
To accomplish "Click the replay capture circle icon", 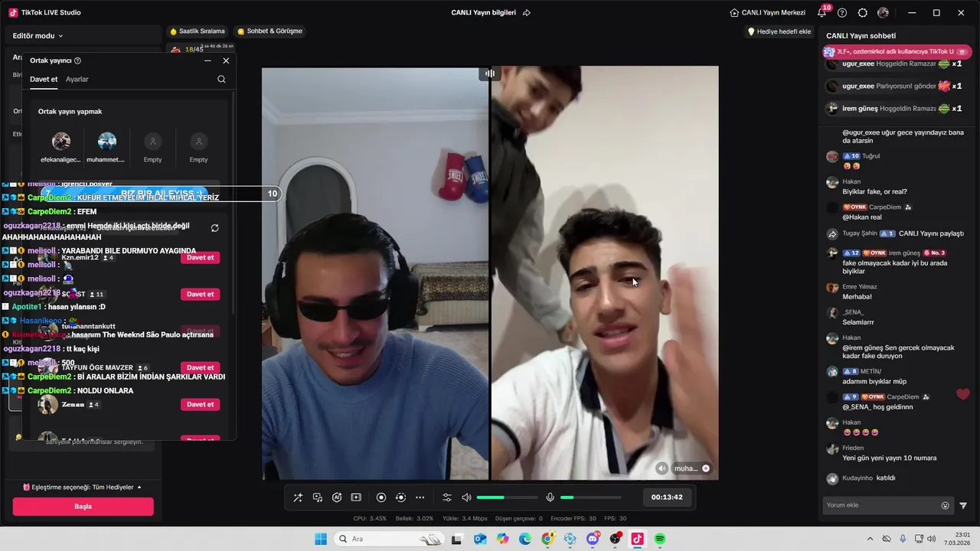I will [x=400, y=497].
